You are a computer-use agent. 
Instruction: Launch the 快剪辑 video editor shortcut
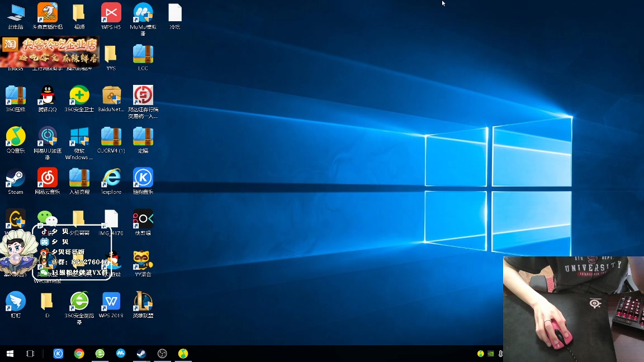pyautogui.click(x=143, y=222)
